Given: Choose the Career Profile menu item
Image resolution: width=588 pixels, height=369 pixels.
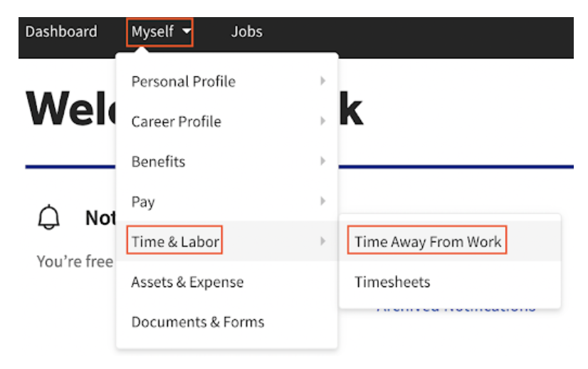Looking at the screenshot, I should (176, 122).
